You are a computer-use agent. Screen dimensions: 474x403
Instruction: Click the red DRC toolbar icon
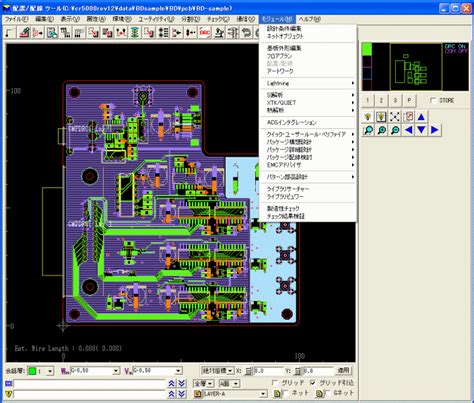[205, 33]
